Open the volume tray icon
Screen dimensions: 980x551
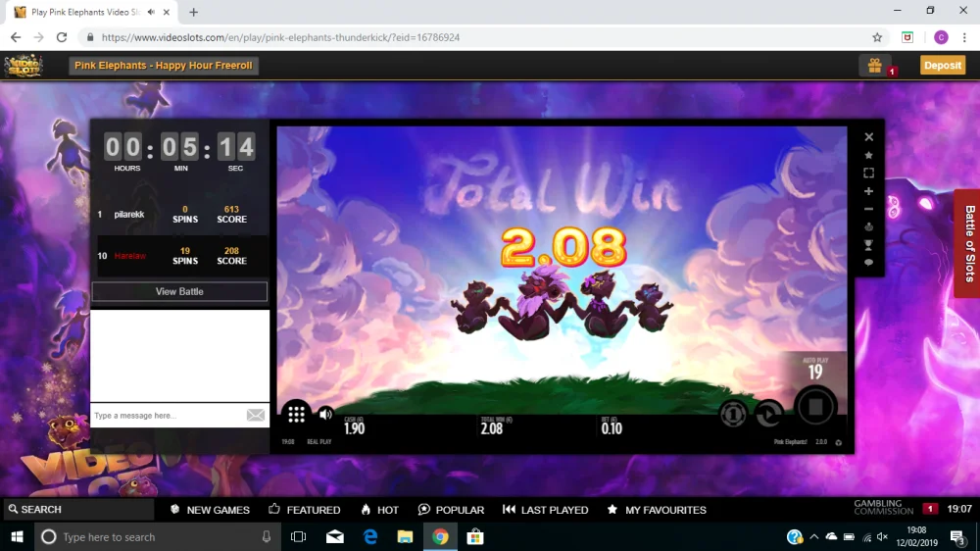click(883, 536)
